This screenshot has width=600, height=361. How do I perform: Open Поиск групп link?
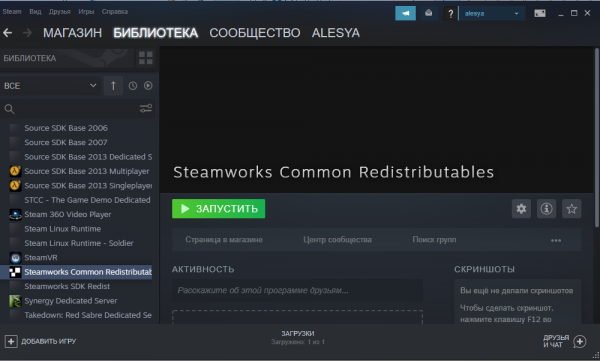(x=434, y=240)
